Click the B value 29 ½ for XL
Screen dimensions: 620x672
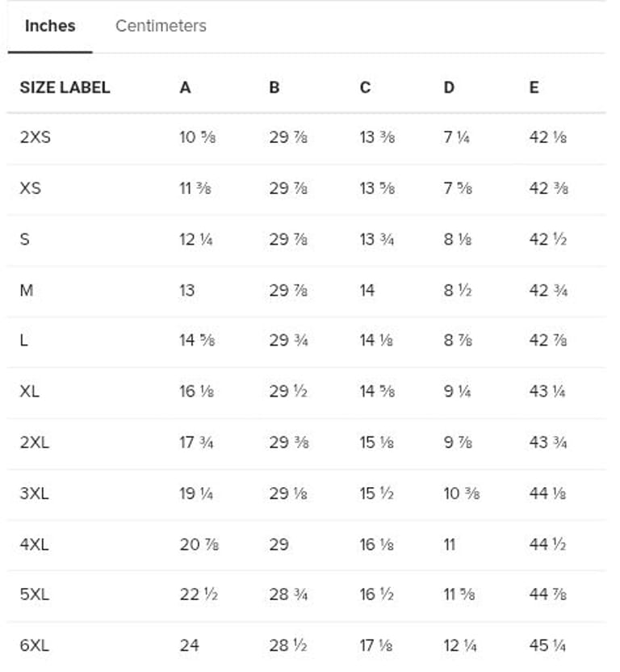[290, 392]
